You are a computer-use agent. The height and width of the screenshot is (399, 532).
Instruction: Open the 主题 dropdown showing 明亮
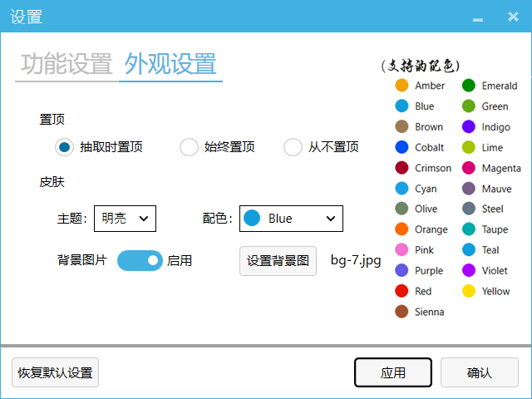point(125,219)
